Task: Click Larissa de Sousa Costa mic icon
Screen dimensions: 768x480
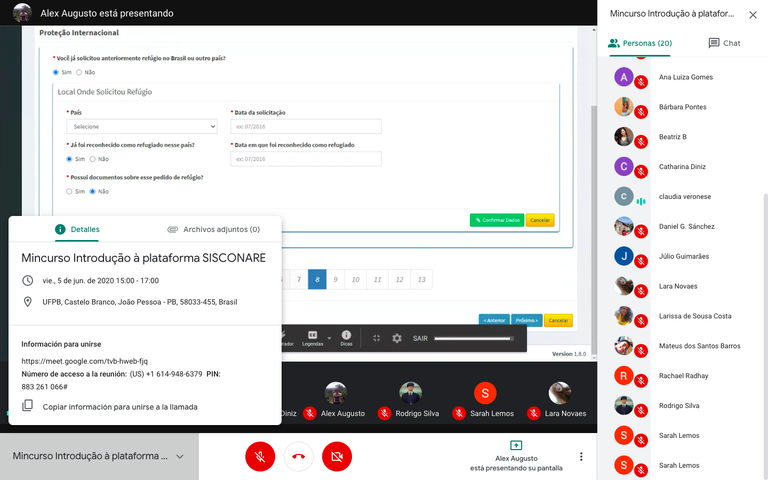Action: (641, 322)
